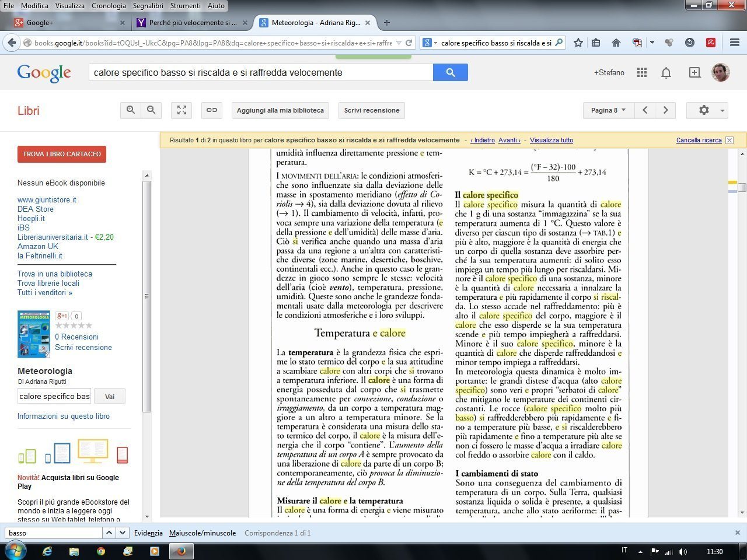Click the Scrivi recensione button

[x=372, y=110]
